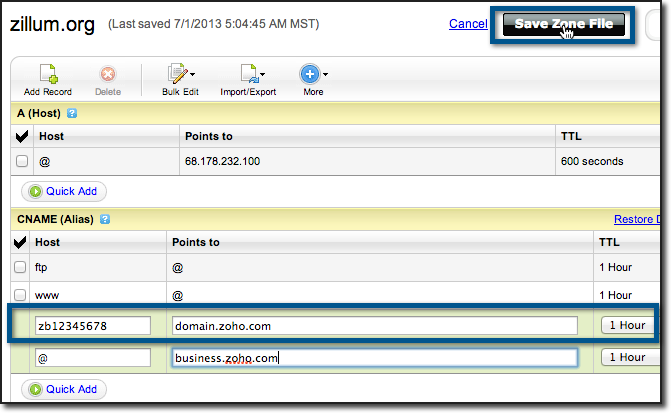The image size is (672, 414).
Task: Click the Delete record icon
Action: pyautogui.click(x=108, y=74)
